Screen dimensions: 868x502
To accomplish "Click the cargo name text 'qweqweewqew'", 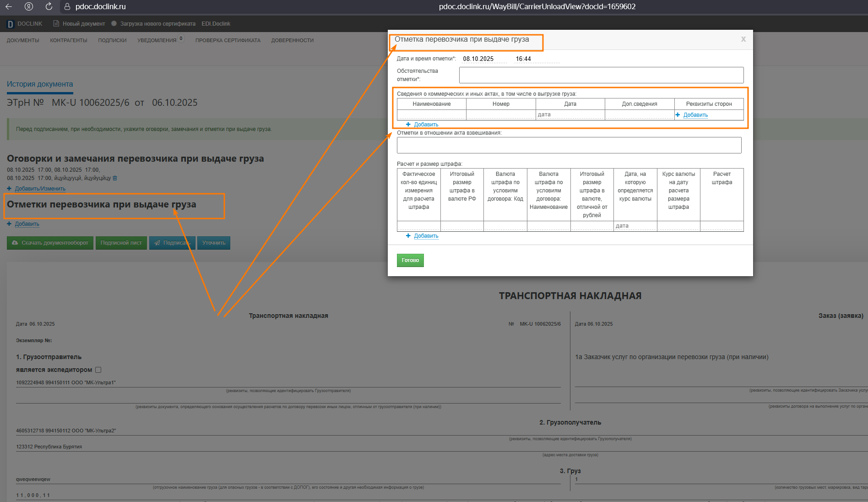I will coord(33,480).
